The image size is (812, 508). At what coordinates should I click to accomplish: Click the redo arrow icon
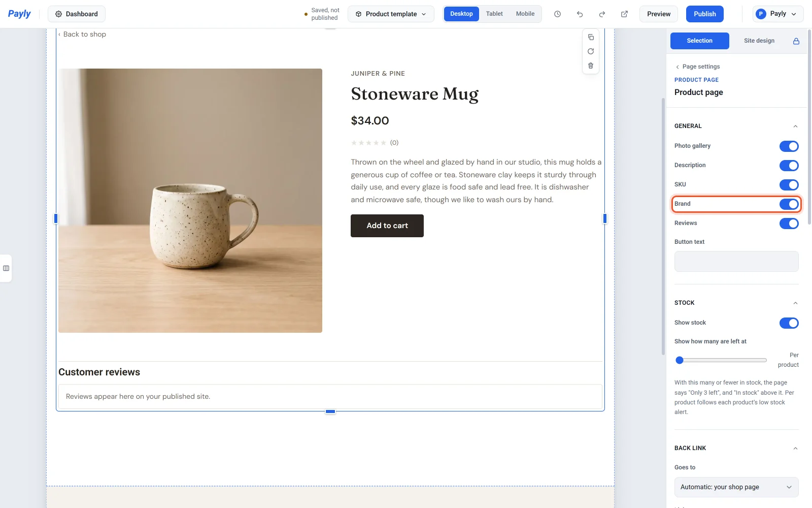602,14
